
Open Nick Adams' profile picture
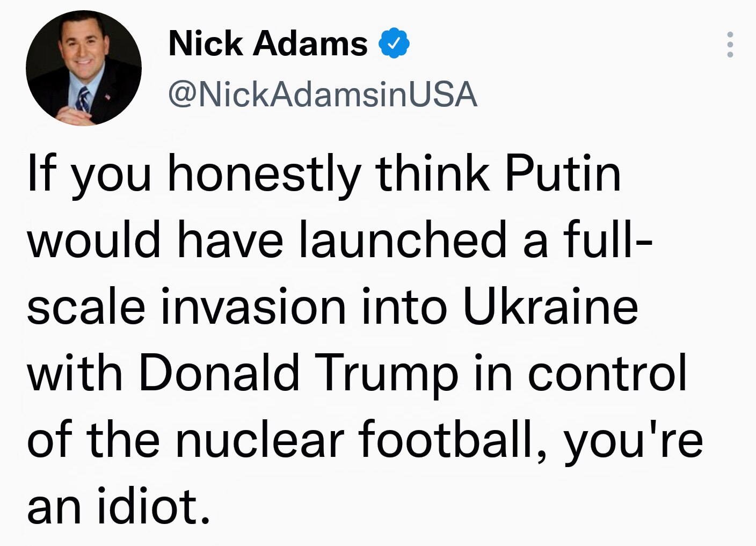84,68
